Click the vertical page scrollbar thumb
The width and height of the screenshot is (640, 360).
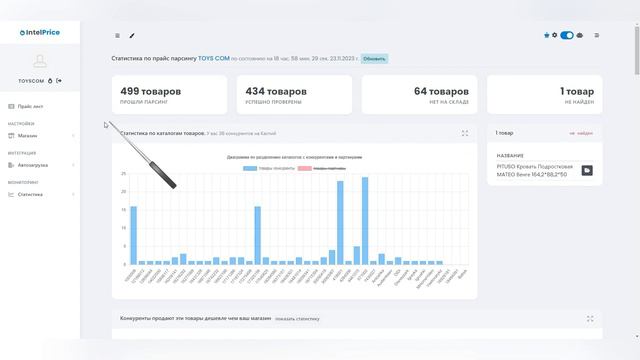637,50
